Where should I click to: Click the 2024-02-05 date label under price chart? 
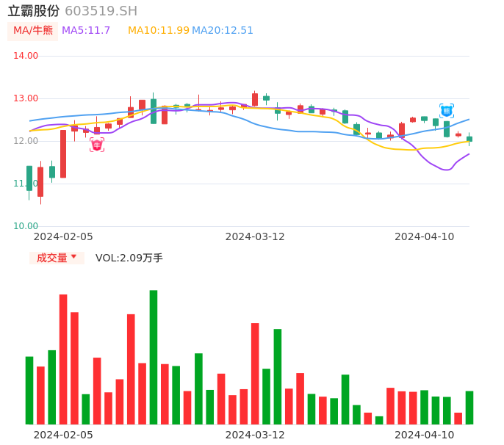tap(63, 236)
